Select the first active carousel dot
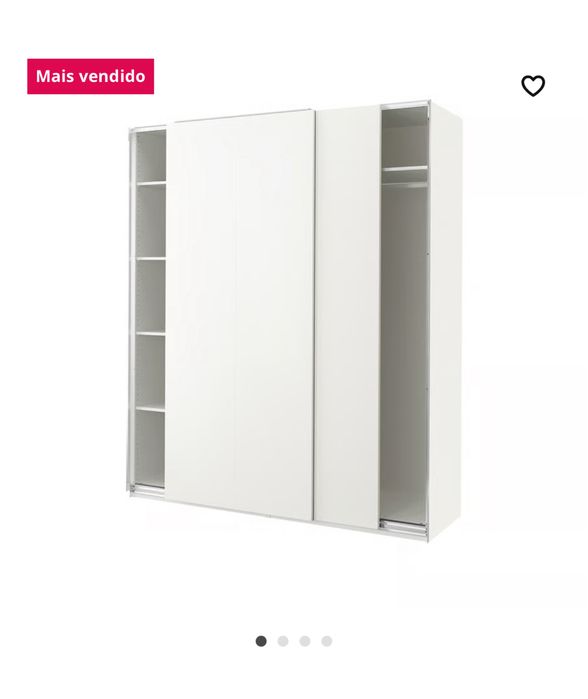This screenshot has height=699, width=588. (261, 641)
